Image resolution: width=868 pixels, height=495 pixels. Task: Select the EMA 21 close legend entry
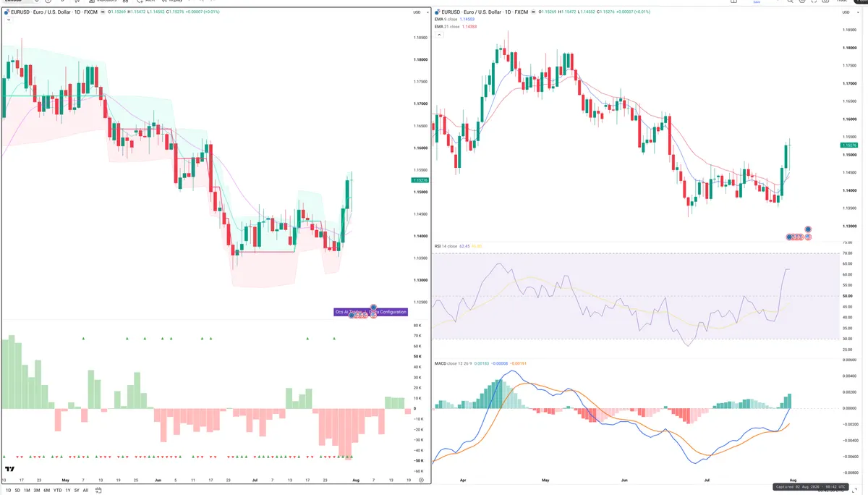pyautogui.click(x=447, y=27)
